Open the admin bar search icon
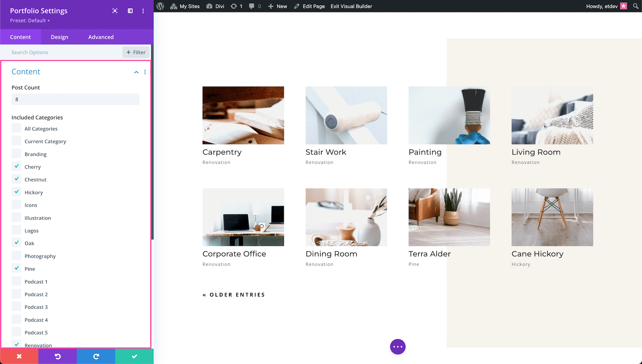 click(635, 6)
